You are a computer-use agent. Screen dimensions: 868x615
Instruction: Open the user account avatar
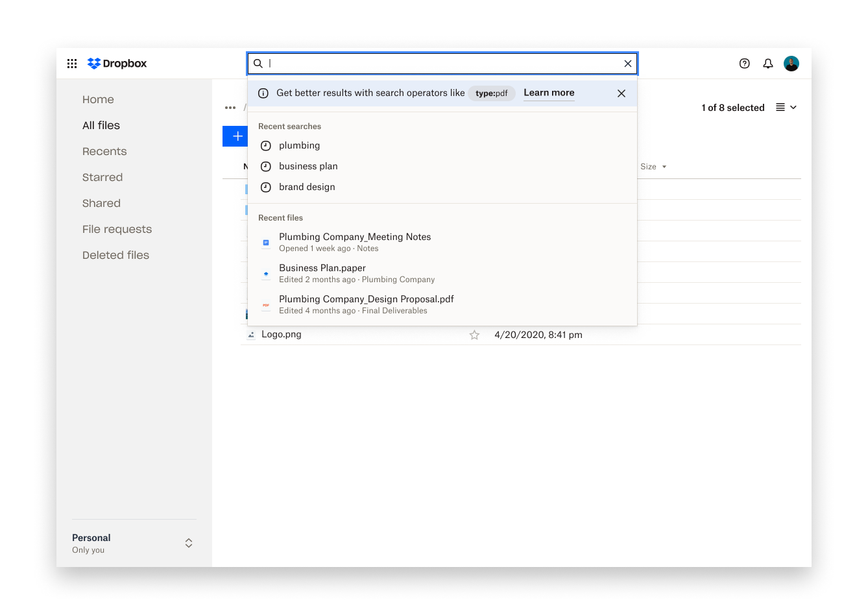point(791,64)
